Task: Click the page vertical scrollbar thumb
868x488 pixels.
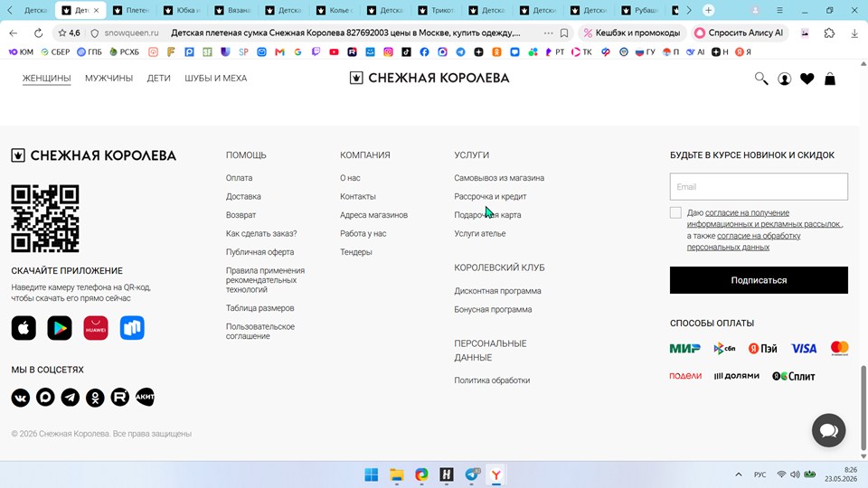Action: (x=863, y=408)
